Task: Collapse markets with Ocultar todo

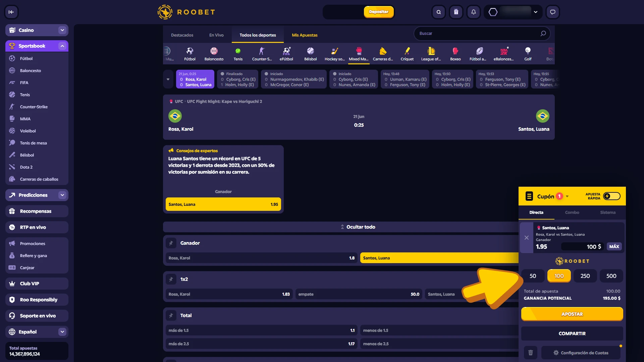Action: pos(358,227)
